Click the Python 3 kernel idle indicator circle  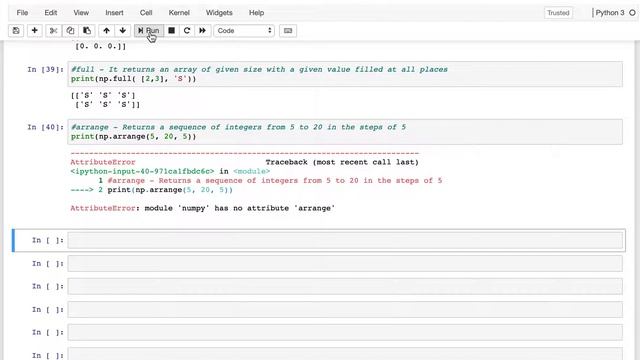pos(632,13)
